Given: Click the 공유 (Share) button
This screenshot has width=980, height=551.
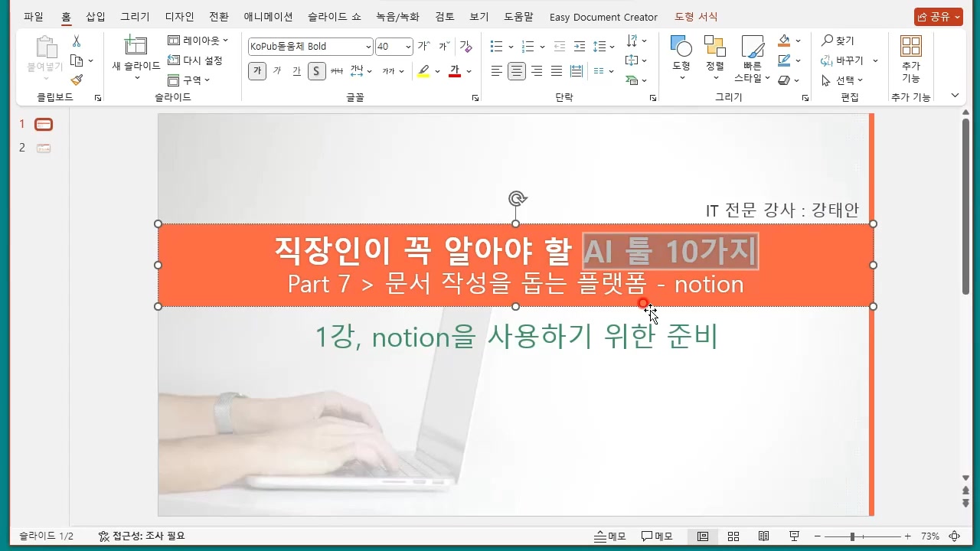Looking at the screenshot, I should tap(937, 16).
